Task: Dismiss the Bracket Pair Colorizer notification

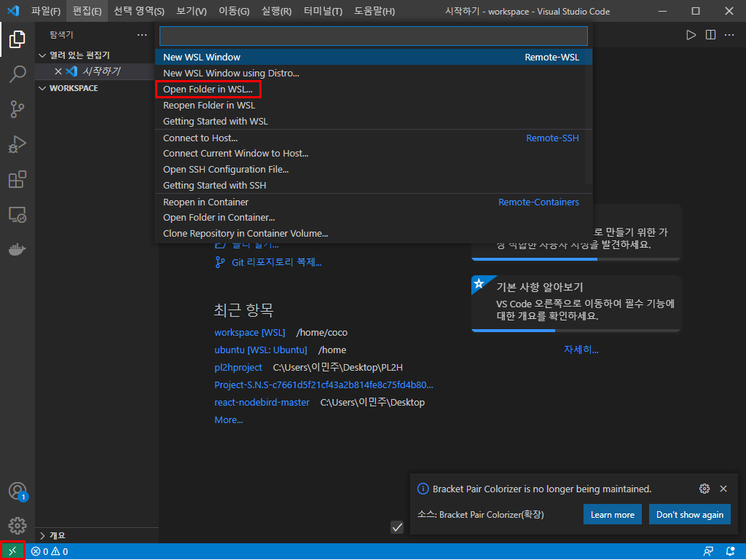Action: coord(723,489)
